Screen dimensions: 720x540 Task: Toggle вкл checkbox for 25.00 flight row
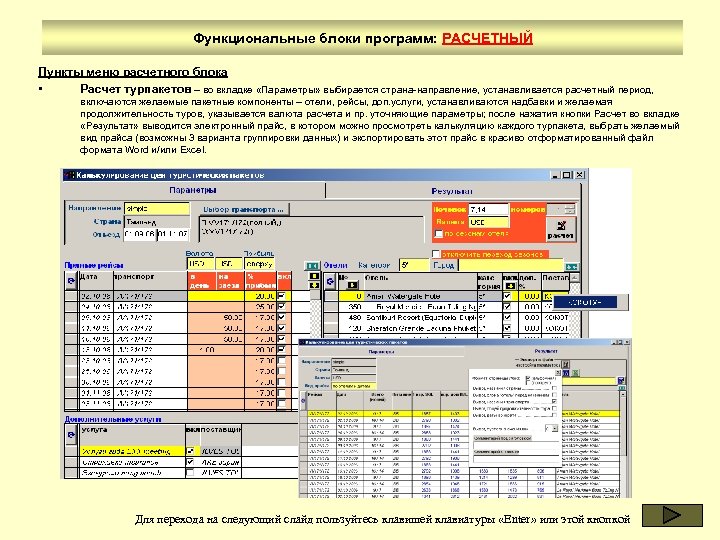tap(281, 306)
